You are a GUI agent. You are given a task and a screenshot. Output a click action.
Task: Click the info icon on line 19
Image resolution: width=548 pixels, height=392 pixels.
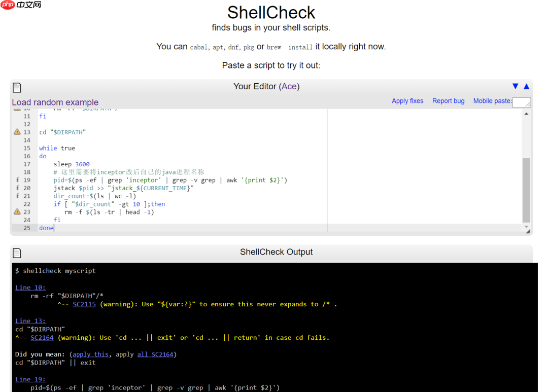17,180
